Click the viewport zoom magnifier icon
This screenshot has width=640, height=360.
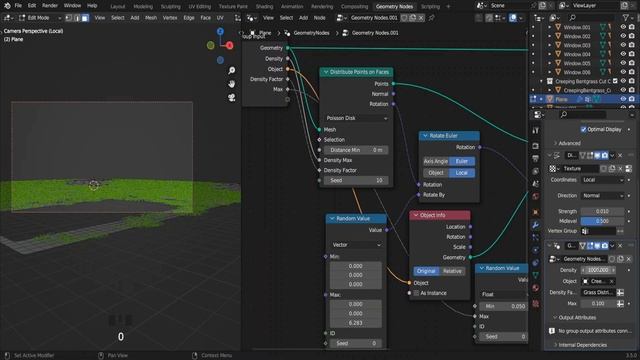pos(231,71)
